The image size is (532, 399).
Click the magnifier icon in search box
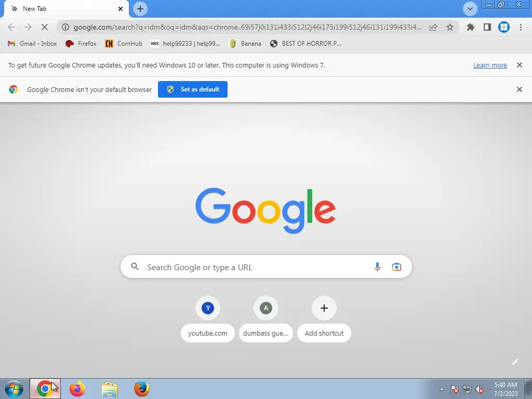pyautogui.click(x=135, y=267)
